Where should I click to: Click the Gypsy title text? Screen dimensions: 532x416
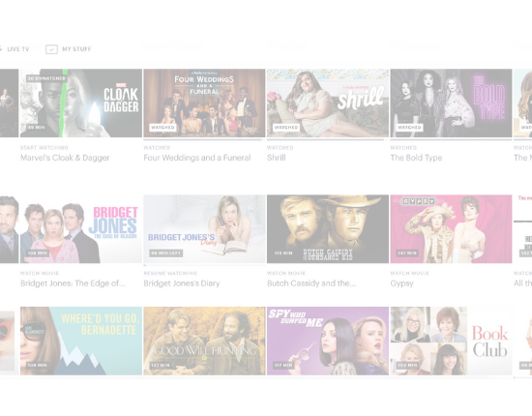(x=402, y=283)
